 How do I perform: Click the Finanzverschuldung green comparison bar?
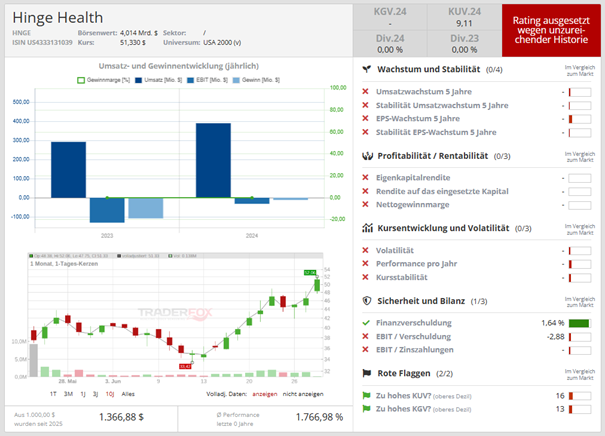coord(580,323)
